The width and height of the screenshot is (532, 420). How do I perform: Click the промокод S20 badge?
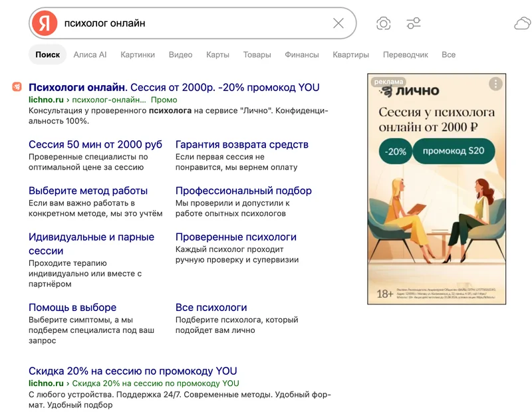[x=454, y=151]
